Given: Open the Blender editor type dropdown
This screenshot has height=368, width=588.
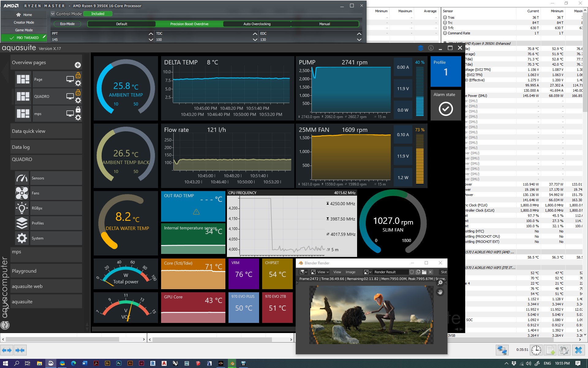Looking at the screenshot, I should point(303,272).
